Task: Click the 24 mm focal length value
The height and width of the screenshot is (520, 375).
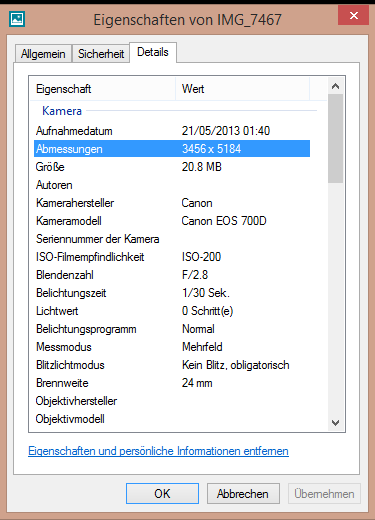Action: pyautogui.click(x=197, y=383)
